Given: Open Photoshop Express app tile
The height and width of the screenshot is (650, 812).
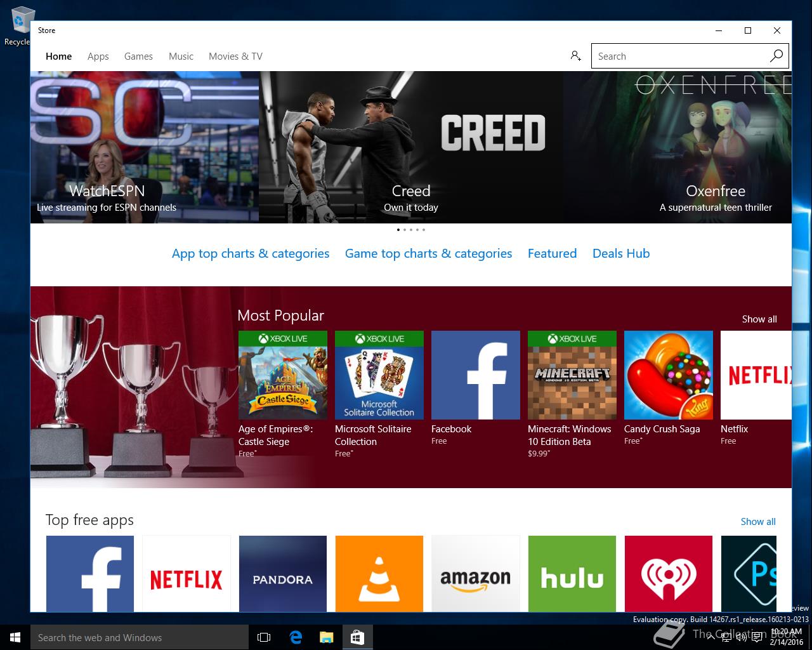Looking at the screenshot, I should tap(749, 574).
